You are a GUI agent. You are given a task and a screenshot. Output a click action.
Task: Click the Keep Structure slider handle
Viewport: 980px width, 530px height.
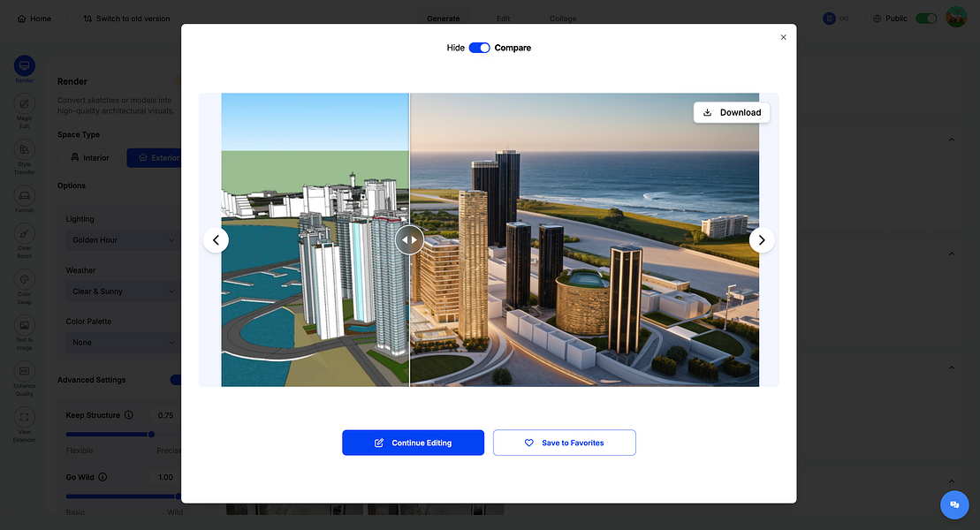pos(151,435)
